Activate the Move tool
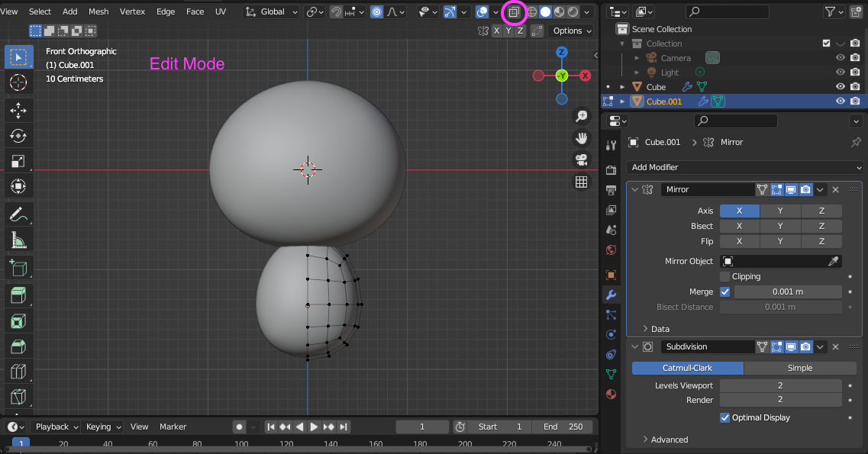 pos(18,110)
